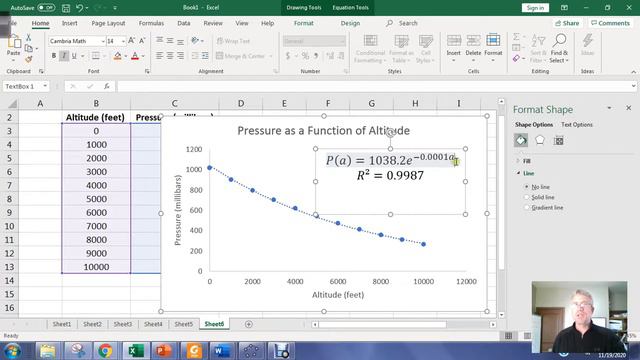Screen dimensions: 640x360
Task: Select Fill & Line icon in Format Shape
Action: (x=521, y=140)
